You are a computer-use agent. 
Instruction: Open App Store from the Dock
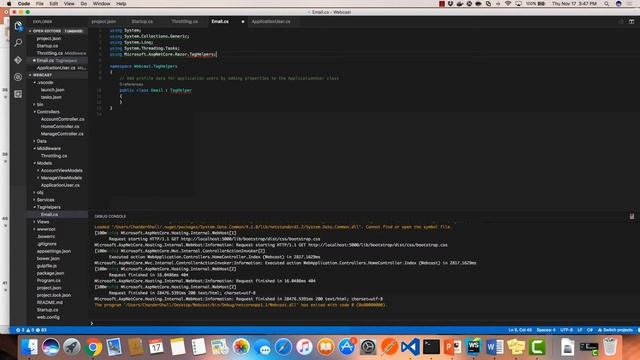(x=347, y=347)
